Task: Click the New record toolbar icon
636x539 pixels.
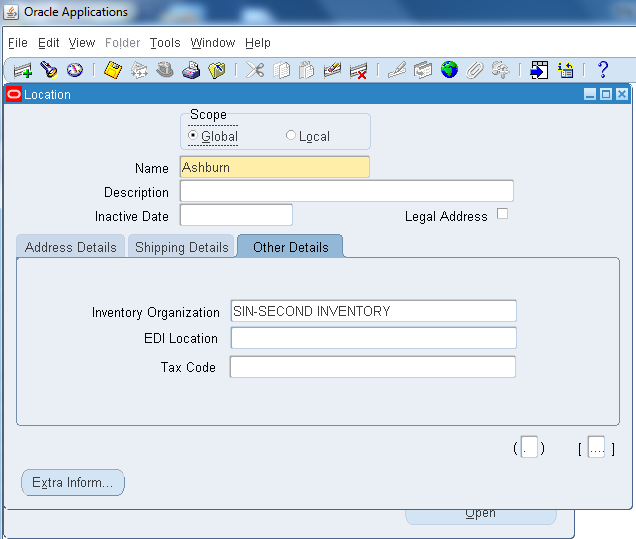Action: point(23,71)
